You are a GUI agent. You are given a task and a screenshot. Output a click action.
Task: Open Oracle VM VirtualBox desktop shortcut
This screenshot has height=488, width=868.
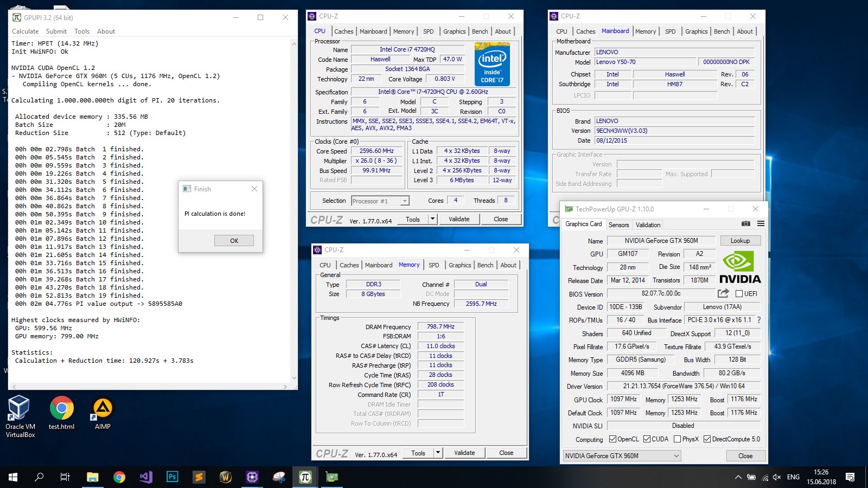pos(20,416)
